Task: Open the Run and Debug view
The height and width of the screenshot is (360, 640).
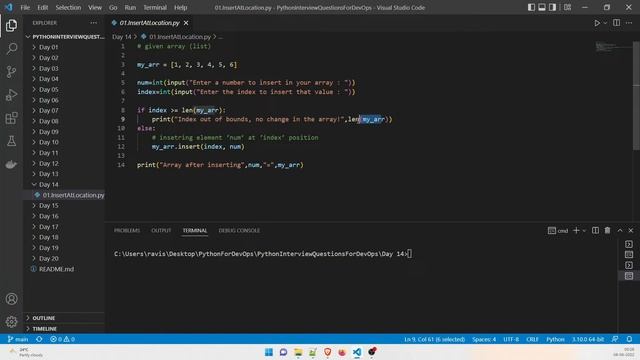Action: [11, 95]
